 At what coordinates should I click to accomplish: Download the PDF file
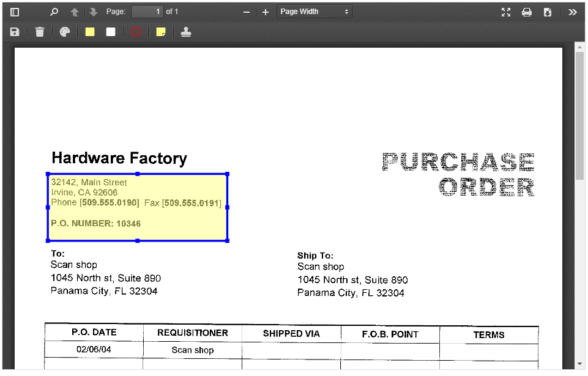click(x=548, y=12)
